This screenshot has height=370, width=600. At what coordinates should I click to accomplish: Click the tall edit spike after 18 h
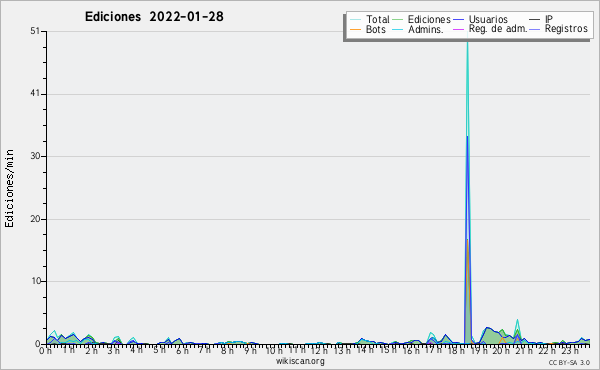pyautogui.click(x=467, y=191)
